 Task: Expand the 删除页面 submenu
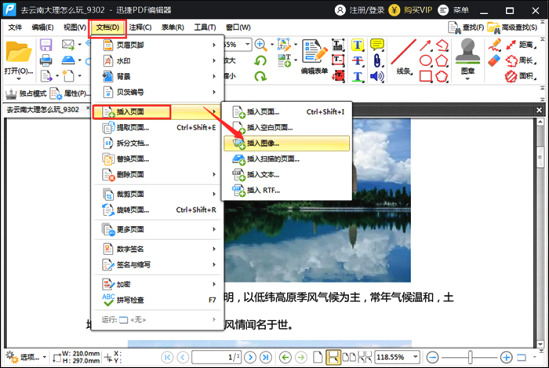coord(158,174)
